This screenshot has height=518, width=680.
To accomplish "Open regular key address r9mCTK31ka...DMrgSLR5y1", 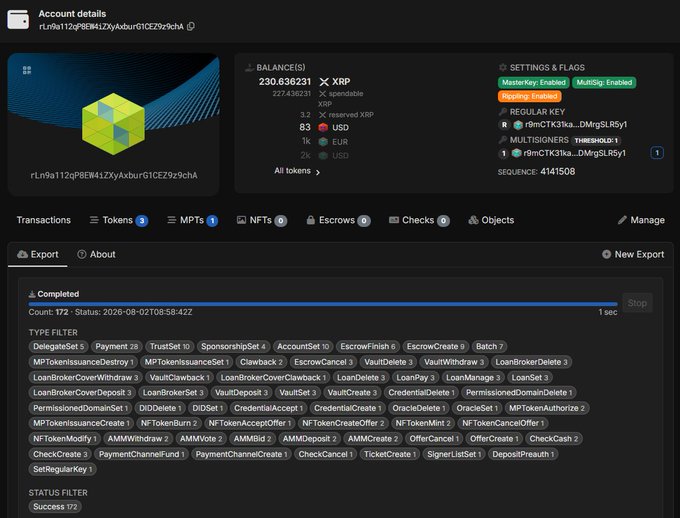I will click(576, 125).
